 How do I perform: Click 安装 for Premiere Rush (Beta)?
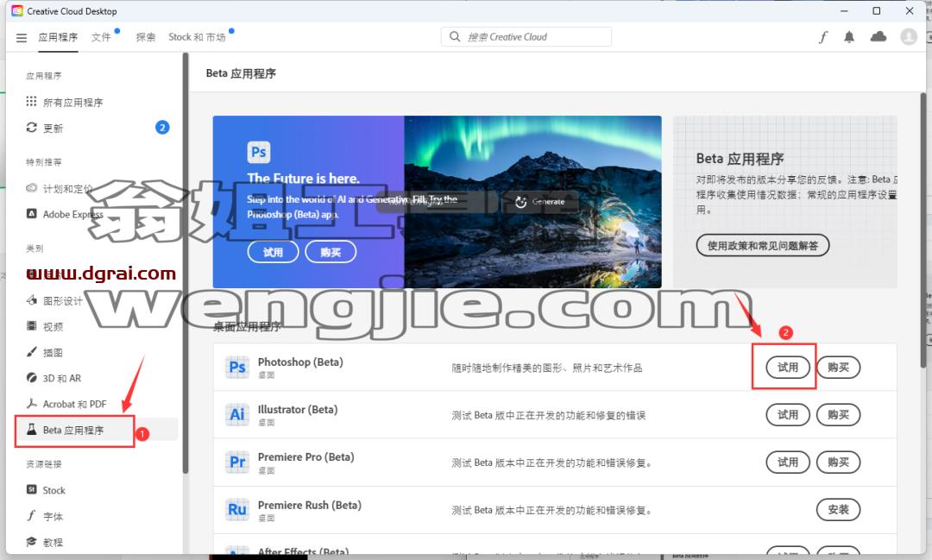838,510
